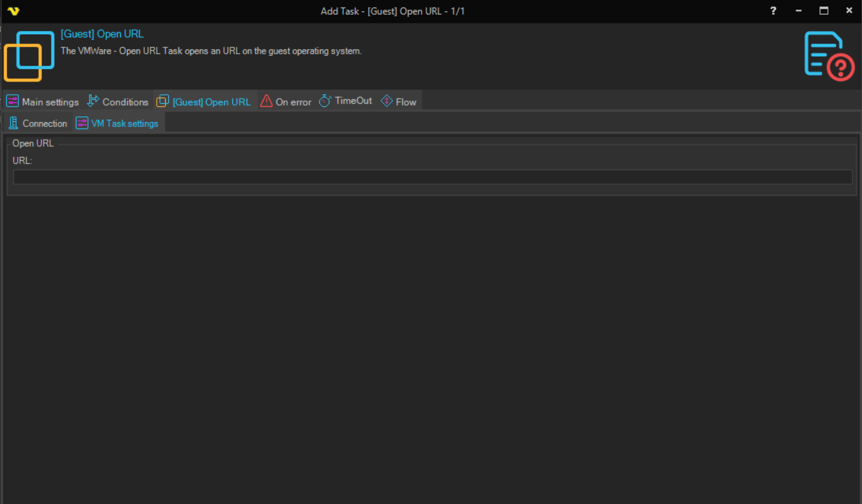This screenshot has height=504, width=862.
Task: Click the [Guest] Open URL header title
Action: coord(102,34)
